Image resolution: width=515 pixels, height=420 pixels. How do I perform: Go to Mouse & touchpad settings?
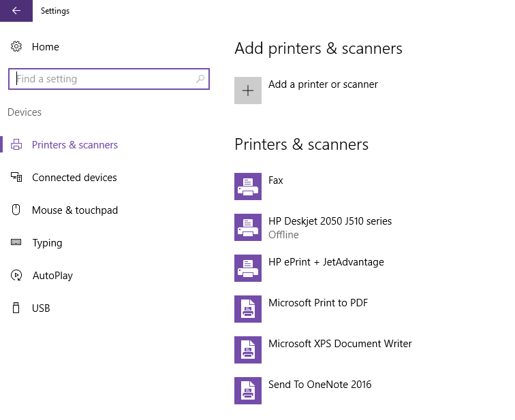(74, 210)
